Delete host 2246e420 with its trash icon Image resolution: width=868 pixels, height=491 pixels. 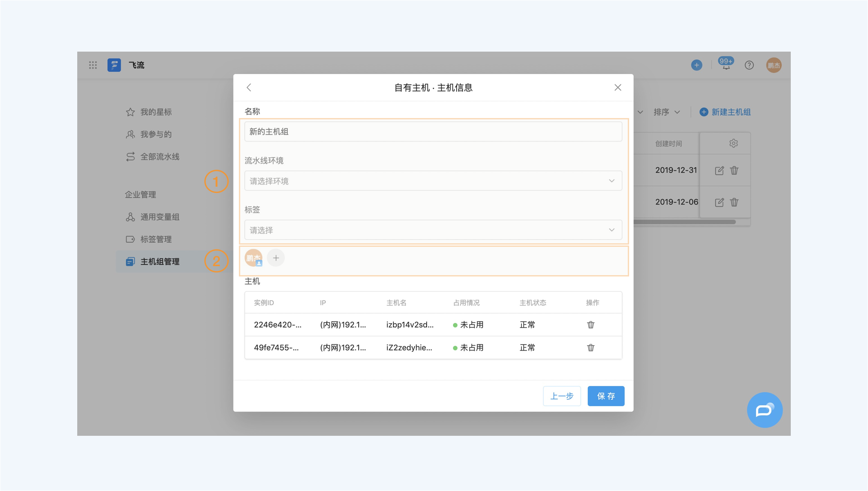tap(591, 324)
